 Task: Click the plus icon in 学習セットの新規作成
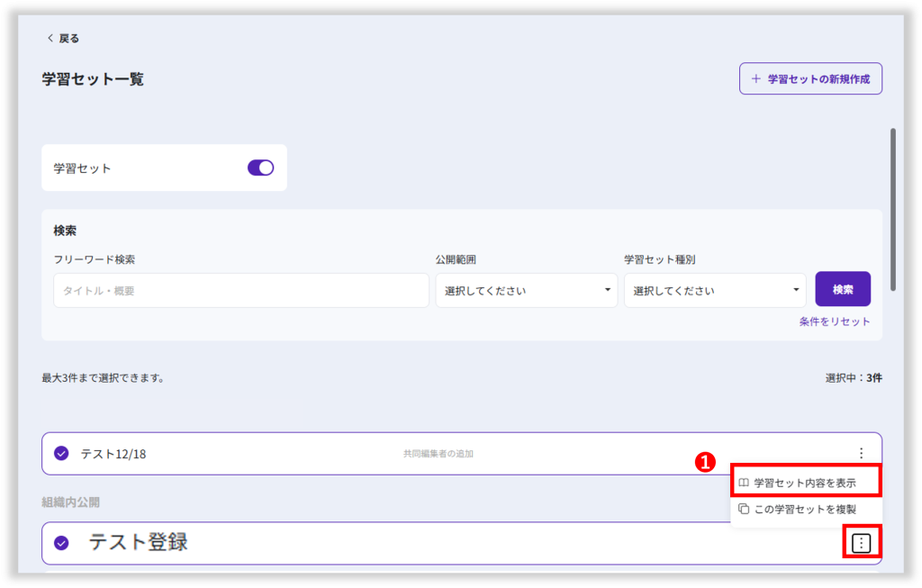point(756,79)
